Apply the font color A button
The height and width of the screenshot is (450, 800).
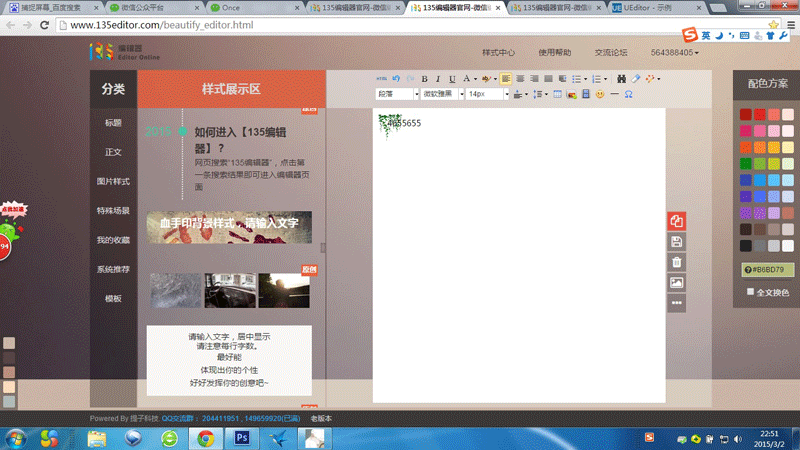[466, 79]
